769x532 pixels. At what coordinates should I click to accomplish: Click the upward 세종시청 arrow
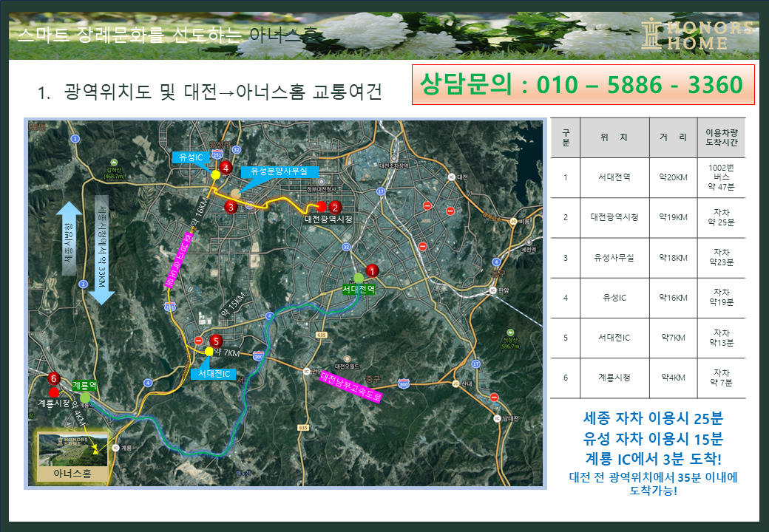coord(70,238)
